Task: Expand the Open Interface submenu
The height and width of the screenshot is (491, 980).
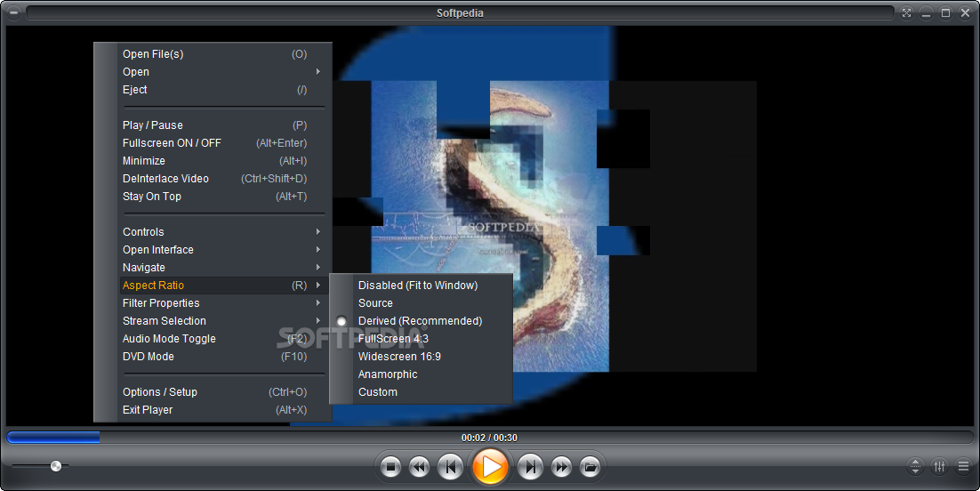Action: pyautogui.click(x=224, y=250)
